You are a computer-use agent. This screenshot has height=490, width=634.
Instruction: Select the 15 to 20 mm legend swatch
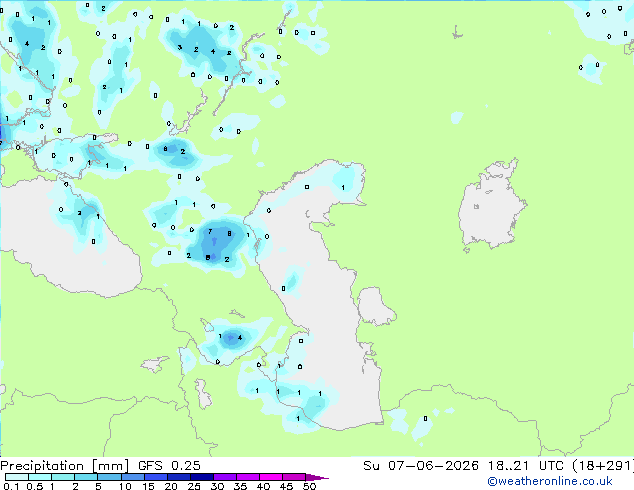156,477
